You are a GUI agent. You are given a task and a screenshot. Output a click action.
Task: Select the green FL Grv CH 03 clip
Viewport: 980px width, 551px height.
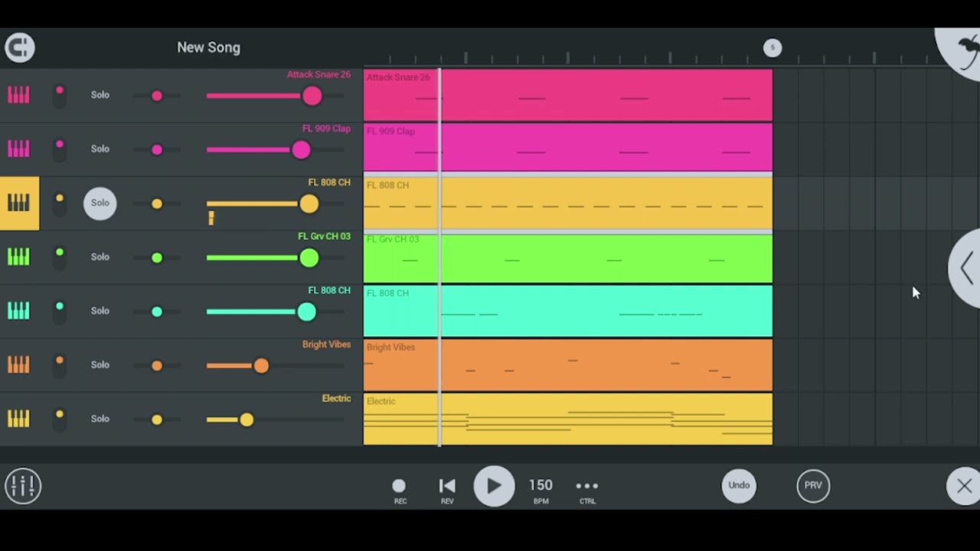(x=568, y=258)
